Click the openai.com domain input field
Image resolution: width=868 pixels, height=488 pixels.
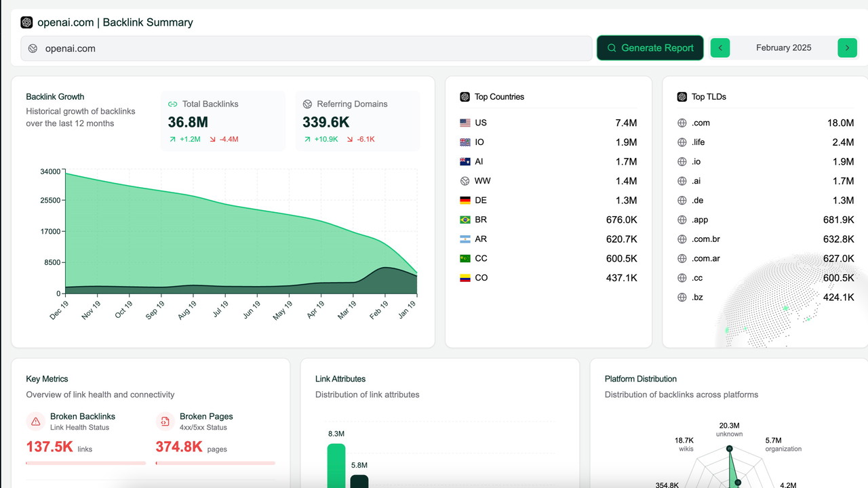click(x=307, y=49)
